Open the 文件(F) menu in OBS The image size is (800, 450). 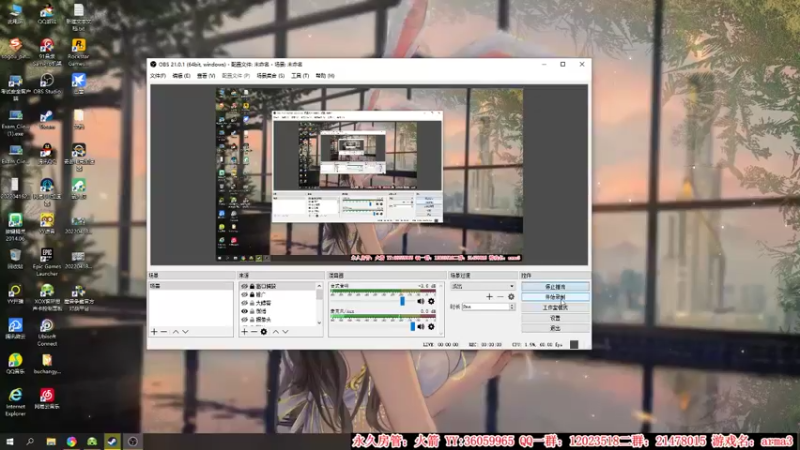(x=158, y=76)
